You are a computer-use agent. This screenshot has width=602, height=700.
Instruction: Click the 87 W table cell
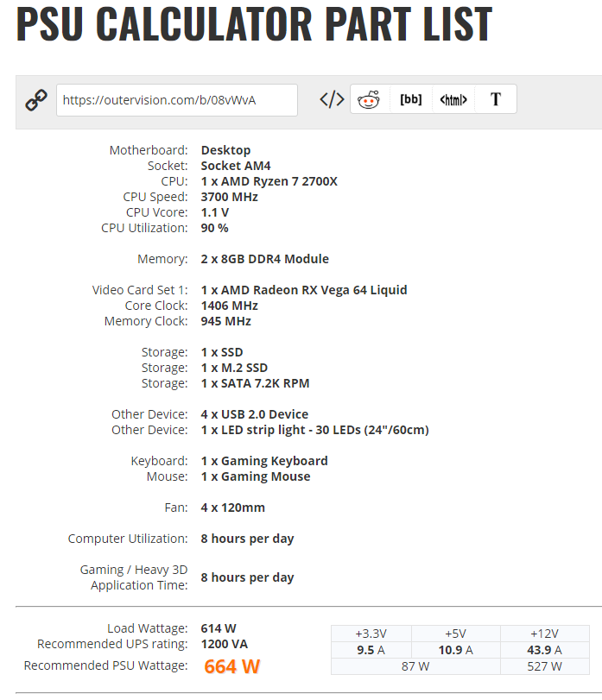click(415, 666)
